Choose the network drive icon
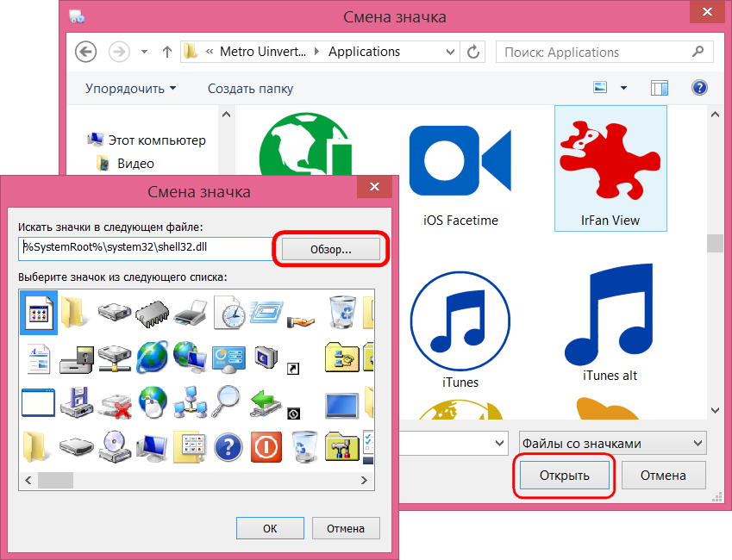This screenshot has width=732, height=560. click(115, 358)
